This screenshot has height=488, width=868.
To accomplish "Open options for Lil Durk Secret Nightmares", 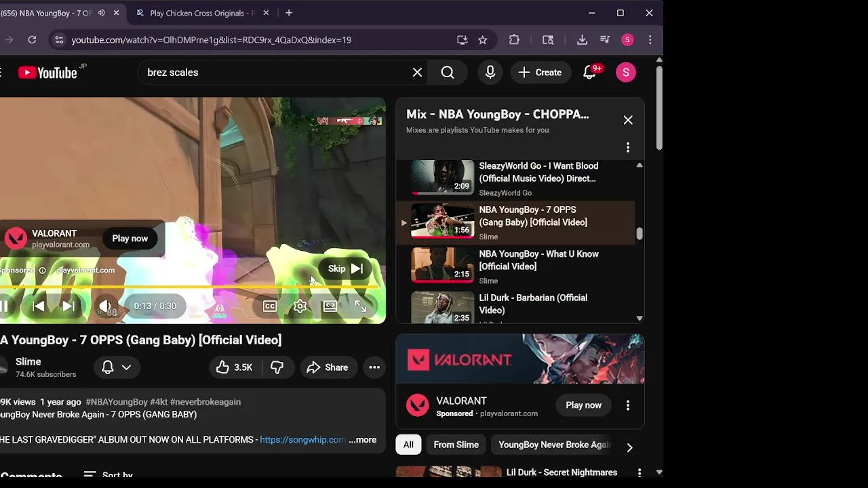I will coord(639,472).
